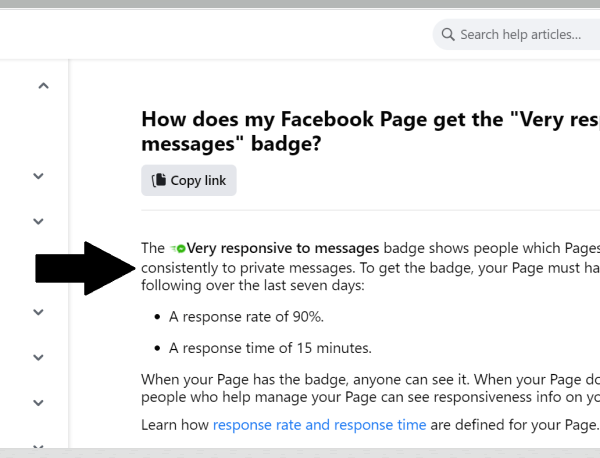Expand the fifth down chevron in sidebar

tap(38, 403)
